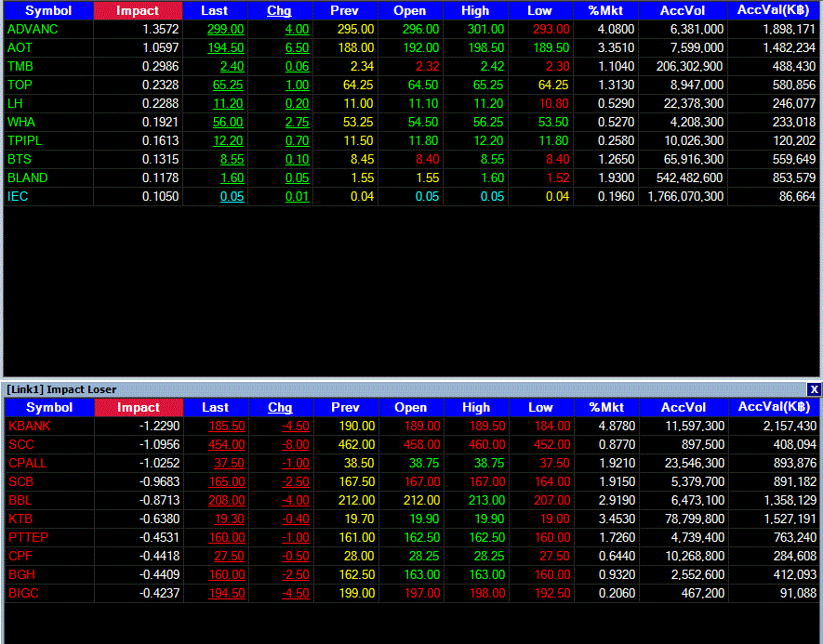Click BIGC last price 194.50
The image size is (823, 644).
pos(227,594)
